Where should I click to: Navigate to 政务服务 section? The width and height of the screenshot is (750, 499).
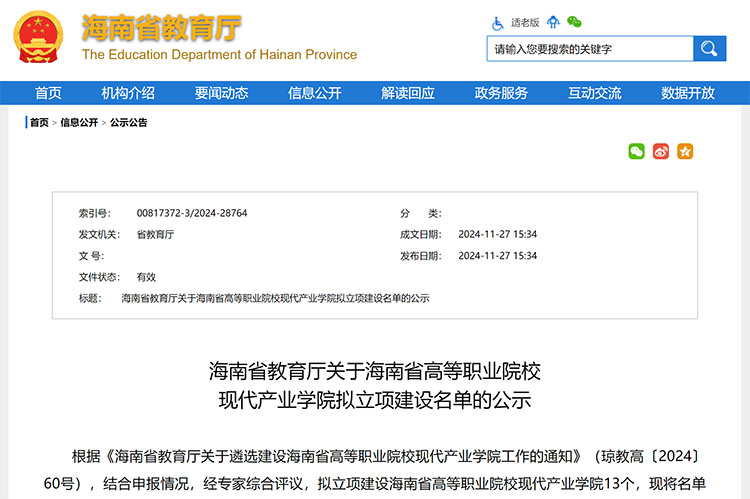(x=501, y=93)
